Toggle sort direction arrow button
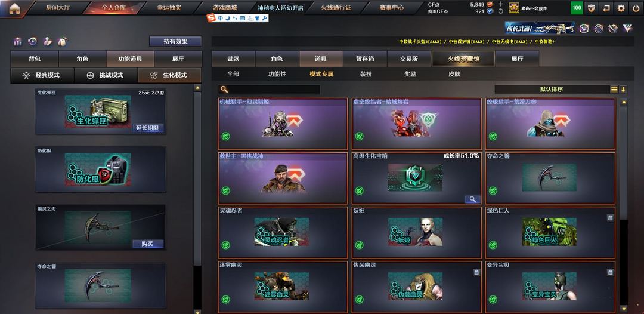 tap(623, 89)
